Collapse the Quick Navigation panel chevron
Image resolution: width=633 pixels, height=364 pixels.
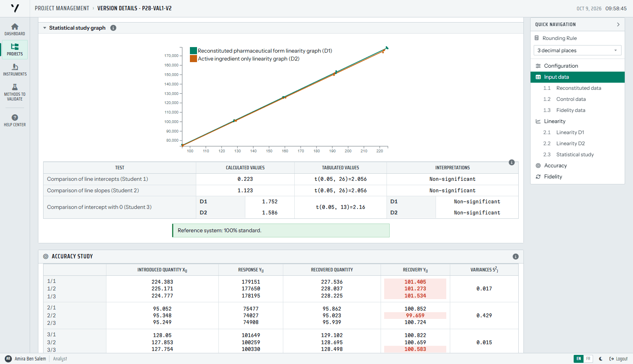(618, 25)
